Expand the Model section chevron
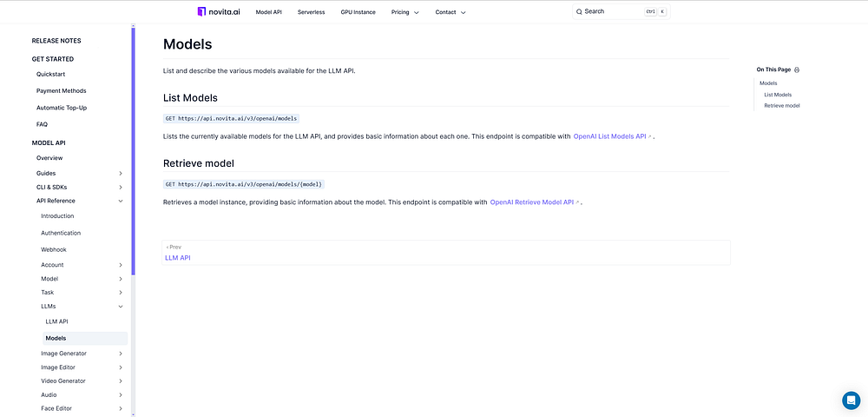This screenshot has height=417, width=868. [121, 279]
